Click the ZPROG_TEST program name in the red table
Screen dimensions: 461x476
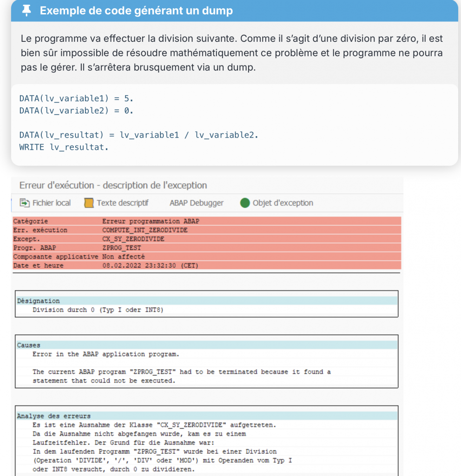121,248
